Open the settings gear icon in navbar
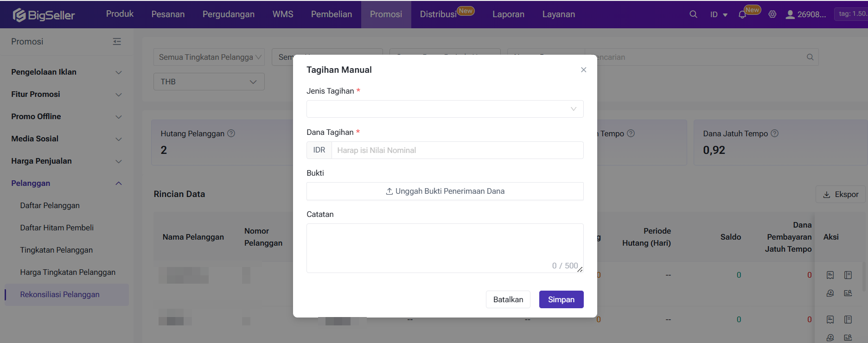 [x=772, y=14]
